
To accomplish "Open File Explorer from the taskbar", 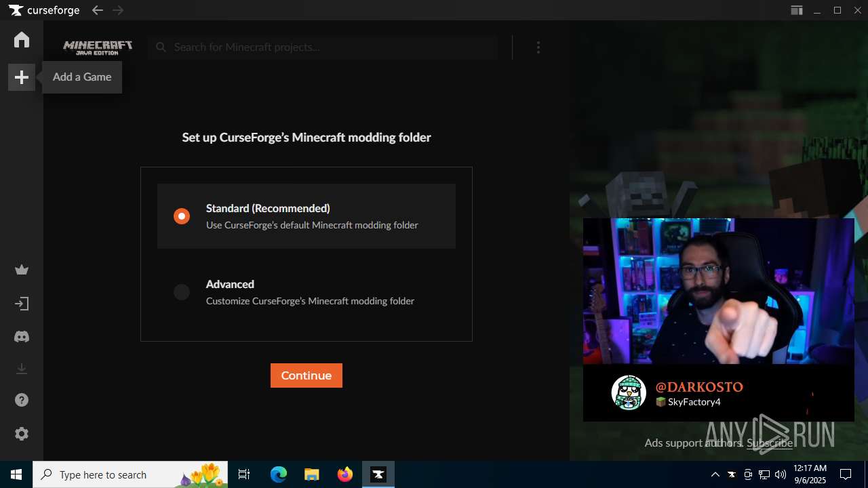I will [x=312, y=474].
